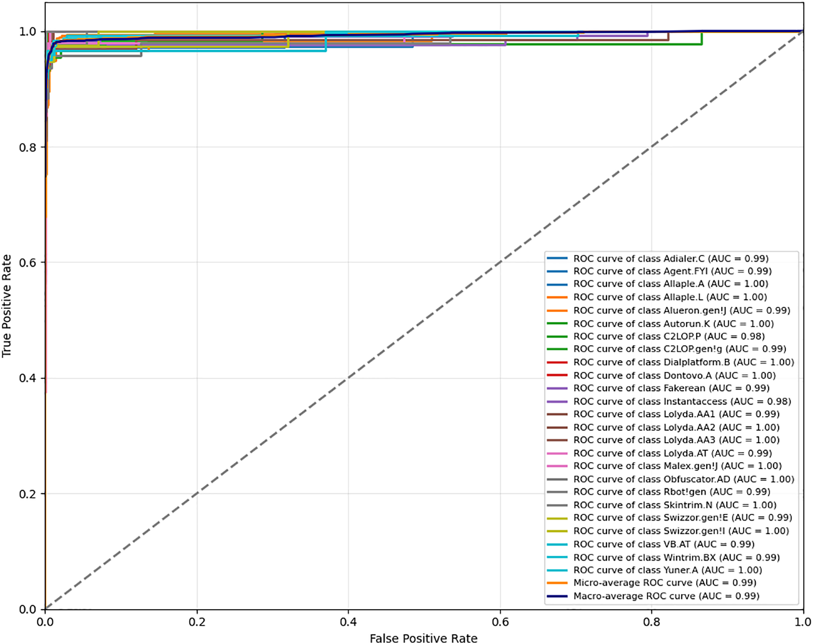
Task: Select the green C2LOP.P legend line swatch
Action: pyautogui.click(x=557, y=337)
